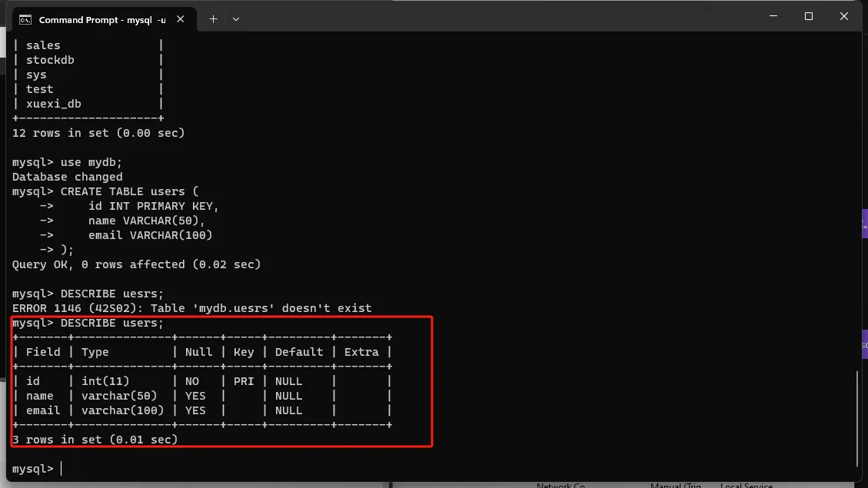Click the ERROR 1146 message line
The width and height of the screenshot is (868, 488).
191,308
